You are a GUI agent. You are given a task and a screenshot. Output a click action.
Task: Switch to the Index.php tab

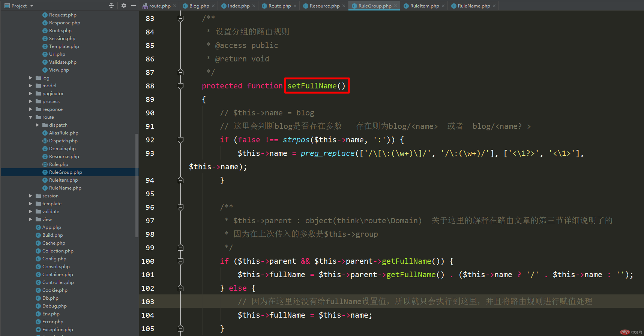(239, 6)
